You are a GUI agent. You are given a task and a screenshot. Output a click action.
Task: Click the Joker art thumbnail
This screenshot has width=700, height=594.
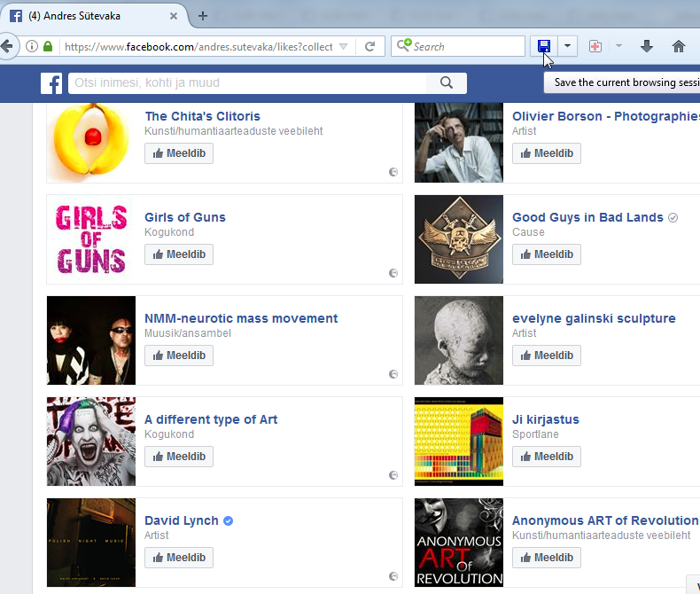pyautogui.click(x=91, y=442)
